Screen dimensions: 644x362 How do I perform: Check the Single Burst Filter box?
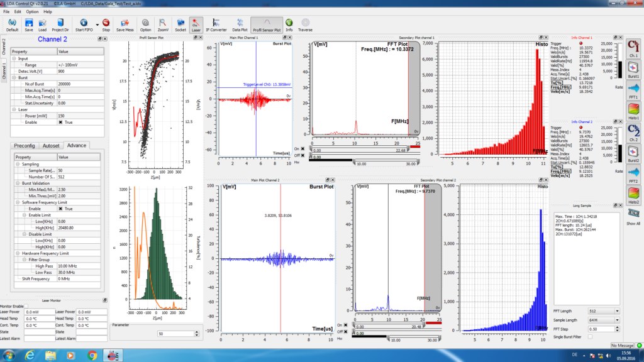[x=589, y=337]
